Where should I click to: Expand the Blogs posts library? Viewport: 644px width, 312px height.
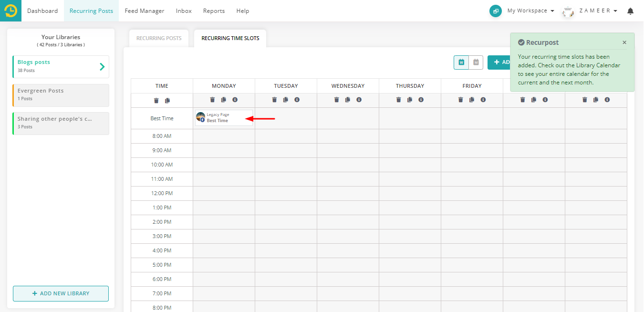coord(102,67)
